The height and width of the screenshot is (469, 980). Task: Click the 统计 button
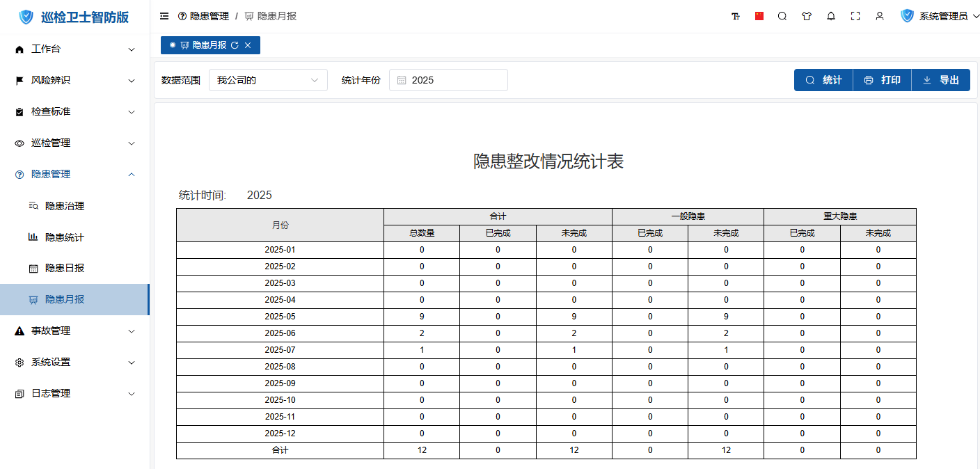pos(823,80)
